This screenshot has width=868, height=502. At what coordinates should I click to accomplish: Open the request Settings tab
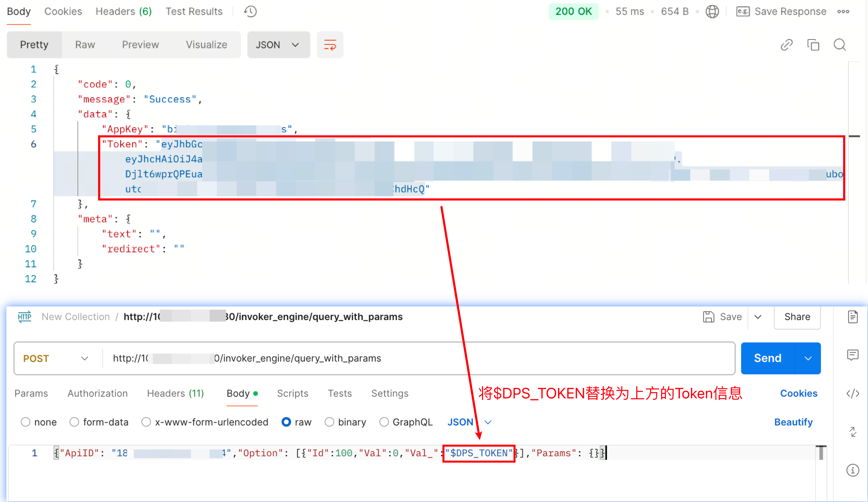click(x=390, y=394)
